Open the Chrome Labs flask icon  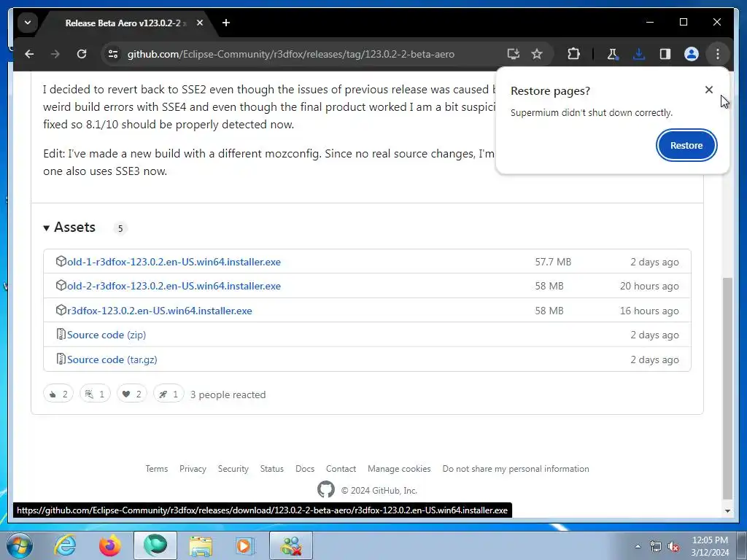613,54
